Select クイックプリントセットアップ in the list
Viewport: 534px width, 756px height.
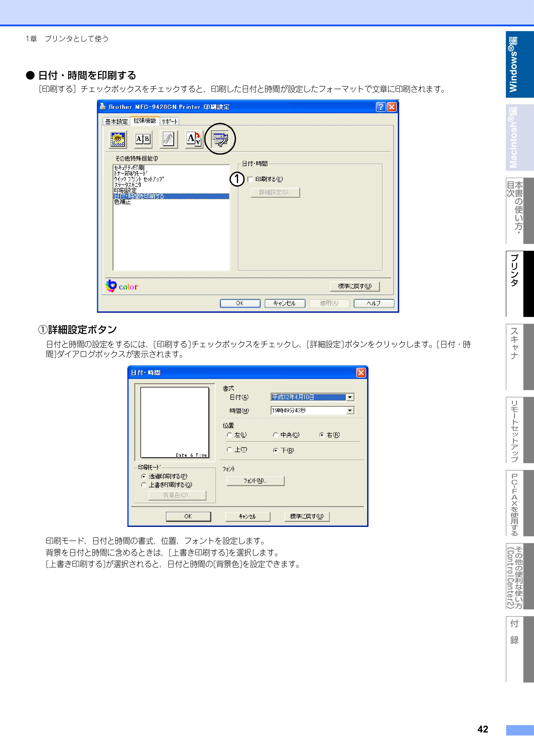(x=171, y=179)
